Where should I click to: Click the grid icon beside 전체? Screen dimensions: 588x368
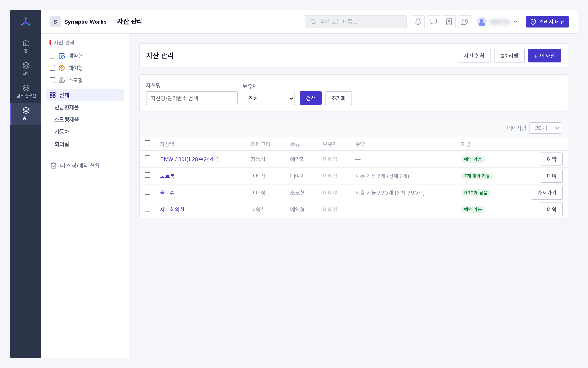pos(53,95)
